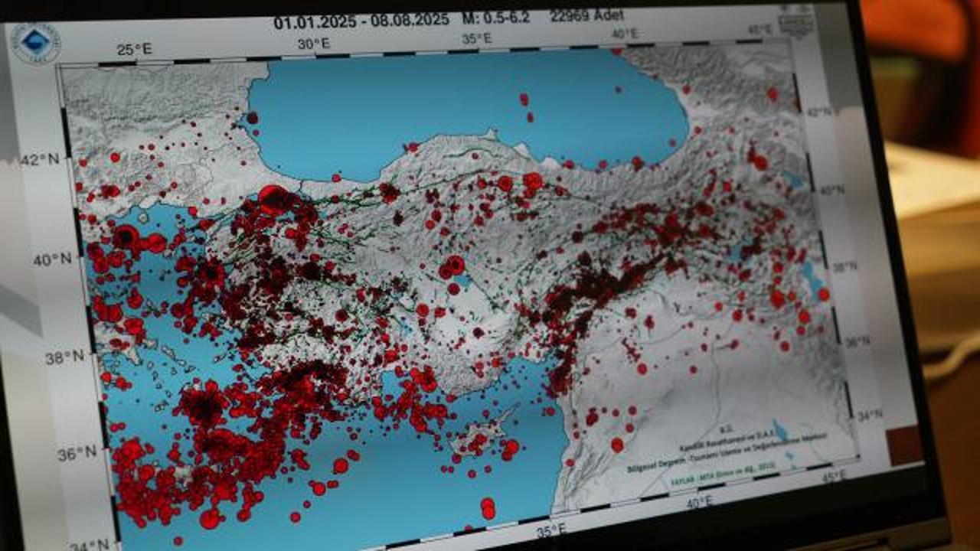Click the 42°N latitude label on left

[40, 160]
